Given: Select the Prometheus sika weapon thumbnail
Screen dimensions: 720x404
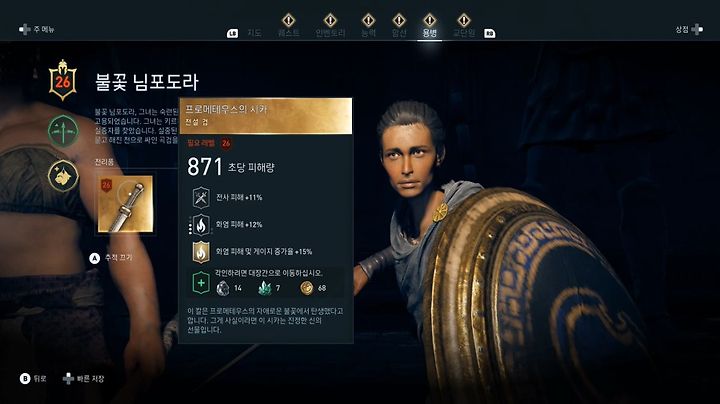Looking at the screenshot, I should click(x=125, y=204).
